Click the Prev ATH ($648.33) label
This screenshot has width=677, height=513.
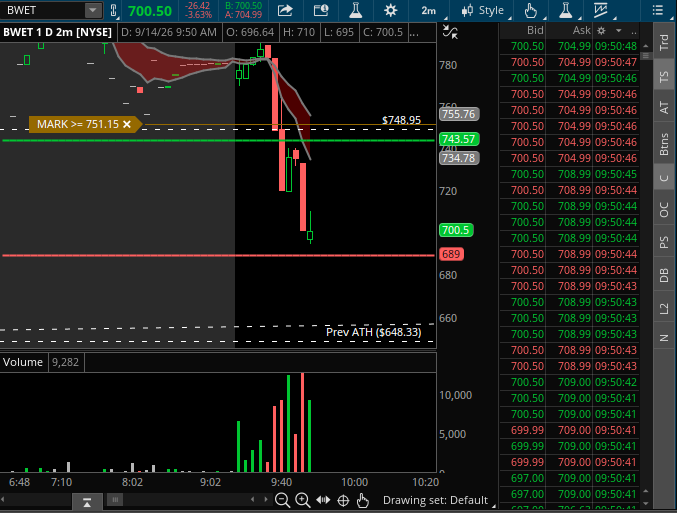[x=373, y=332]
